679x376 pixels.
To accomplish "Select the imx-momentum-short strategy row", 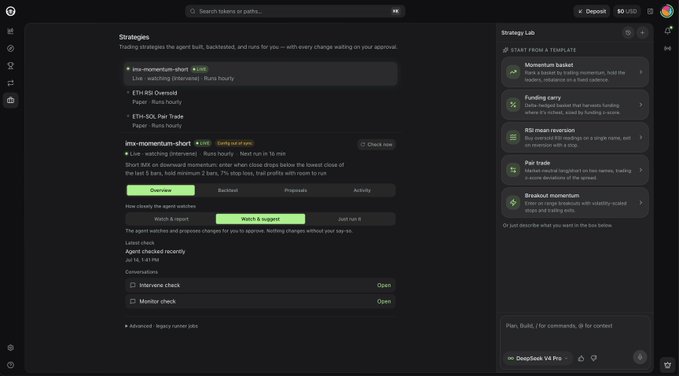I will coord(260,74).
